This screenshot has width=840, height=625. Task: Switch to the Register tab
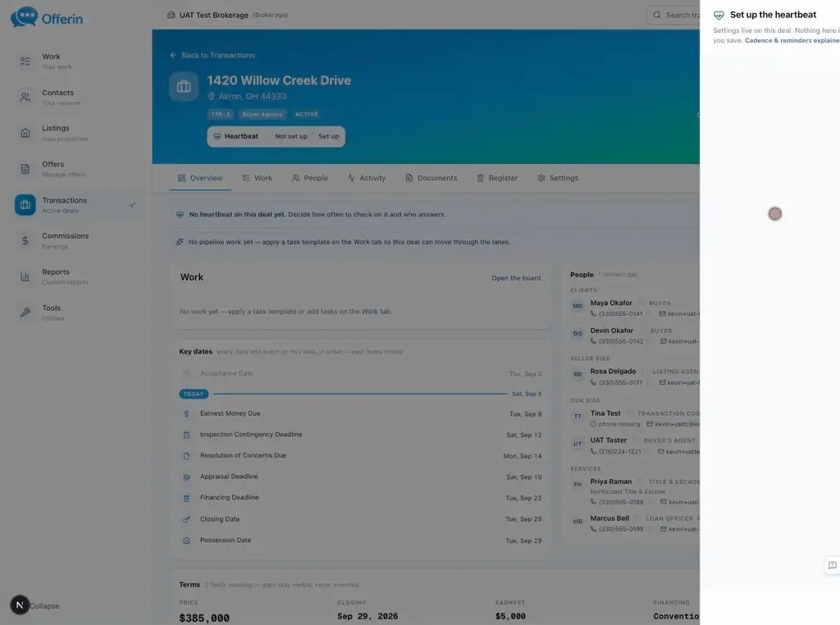click(497, 178)
